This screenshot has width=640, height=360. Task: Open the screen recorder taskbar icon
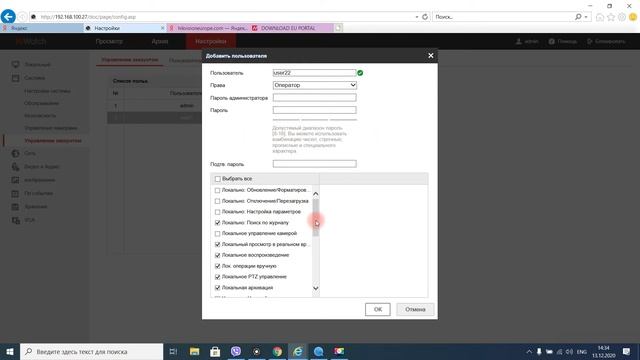coord(339,351)
